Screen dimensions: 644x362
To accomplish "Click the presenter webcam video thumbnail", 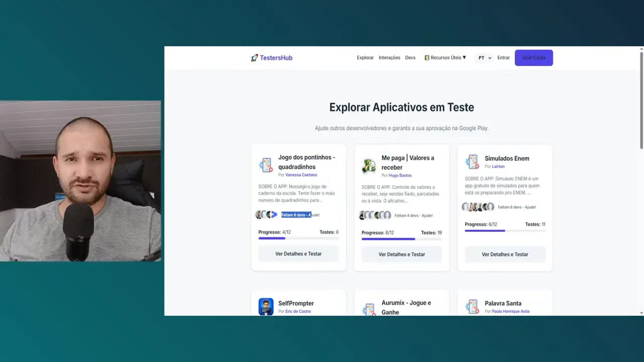I will (80, 181).
